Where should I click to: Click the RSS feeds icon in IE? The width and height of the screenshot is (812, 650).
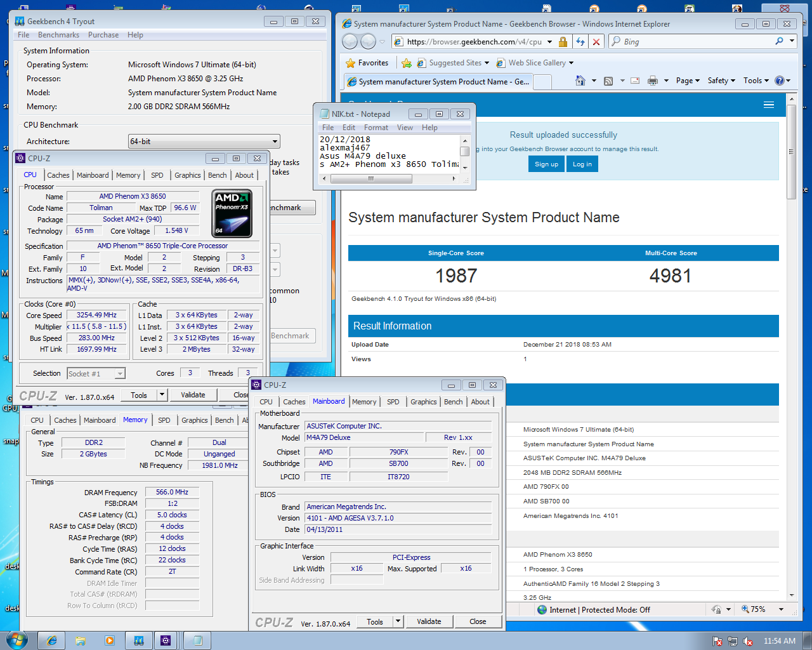point(608,81)
